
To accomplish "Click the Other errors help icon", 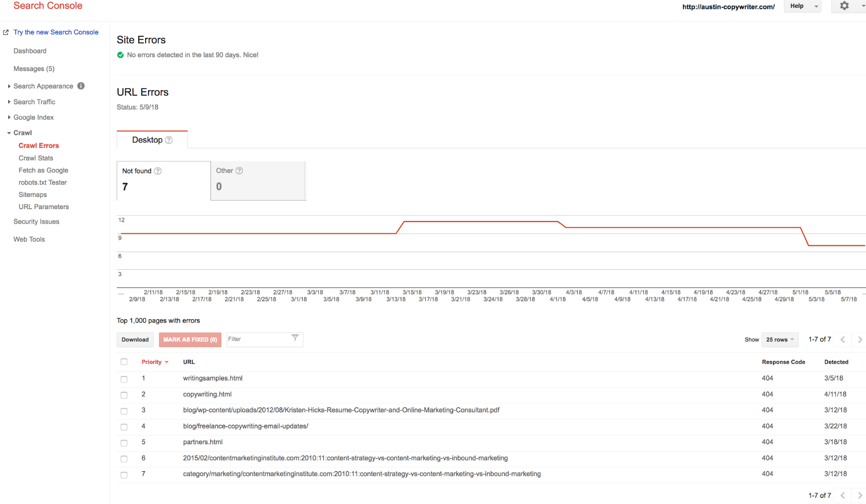I will pos(239,171).
